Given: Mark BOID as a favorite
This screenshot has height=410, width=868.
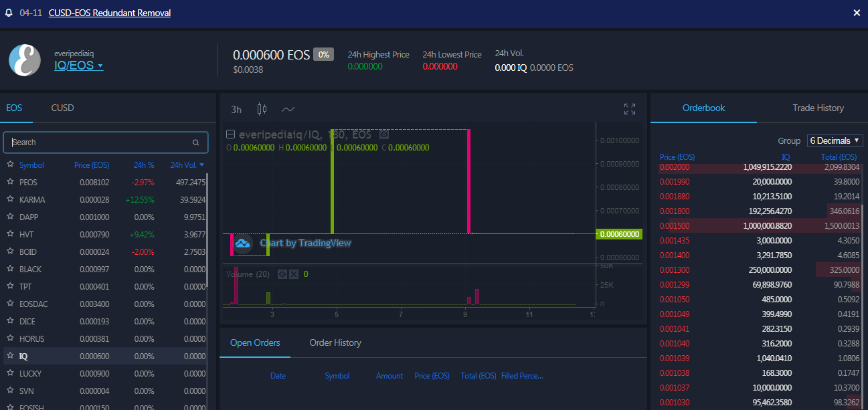Looking at the screenshot, I should (10, 251).
